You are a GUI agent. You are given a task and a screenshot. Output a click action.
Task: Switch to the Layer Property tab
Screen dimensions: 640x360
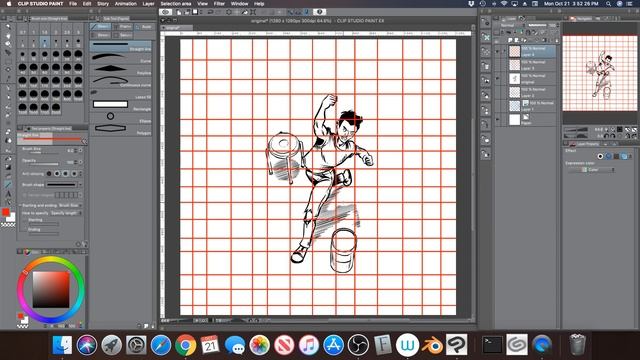tap(584, 144)
